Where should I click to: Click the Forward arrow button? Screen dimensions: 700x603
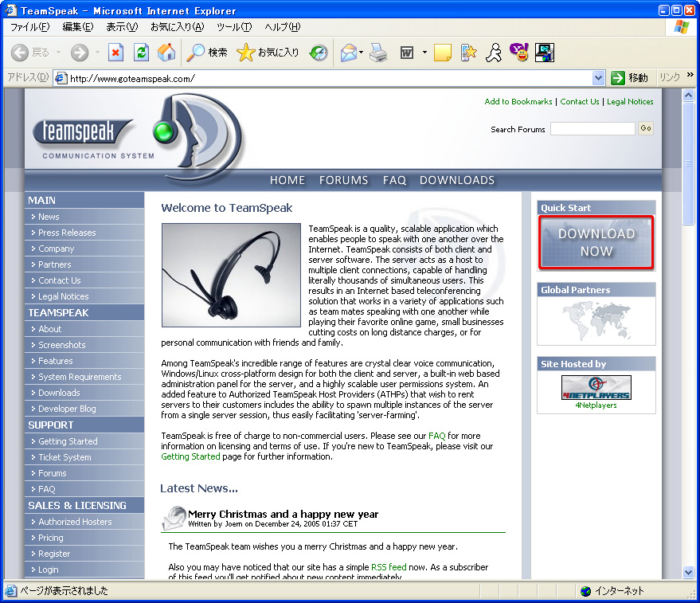pyautogui.click(x=80, y=53)
